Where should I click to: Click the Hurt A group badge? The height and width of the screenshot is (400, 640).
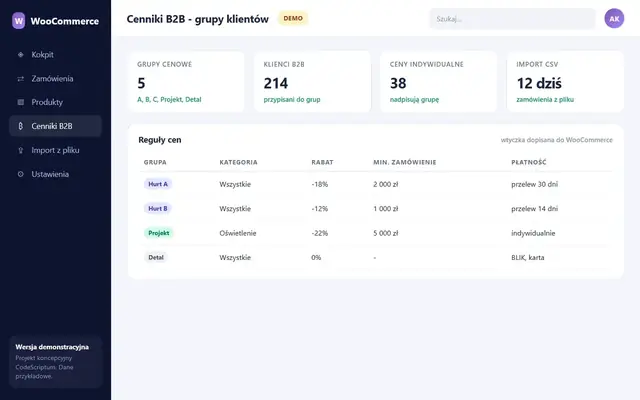(158, 184)
